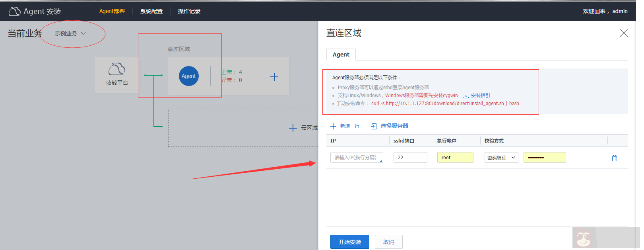Click the plus icon beside 新增一行
This screenshot has width=644, height=250.
334,126
